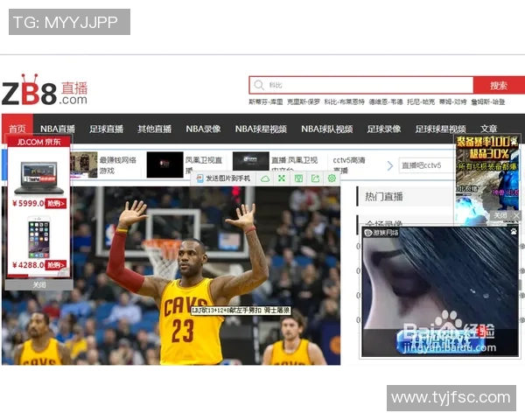Open the NBA录像 navigation tab
The image size is (525, 420).
[203, 129]
